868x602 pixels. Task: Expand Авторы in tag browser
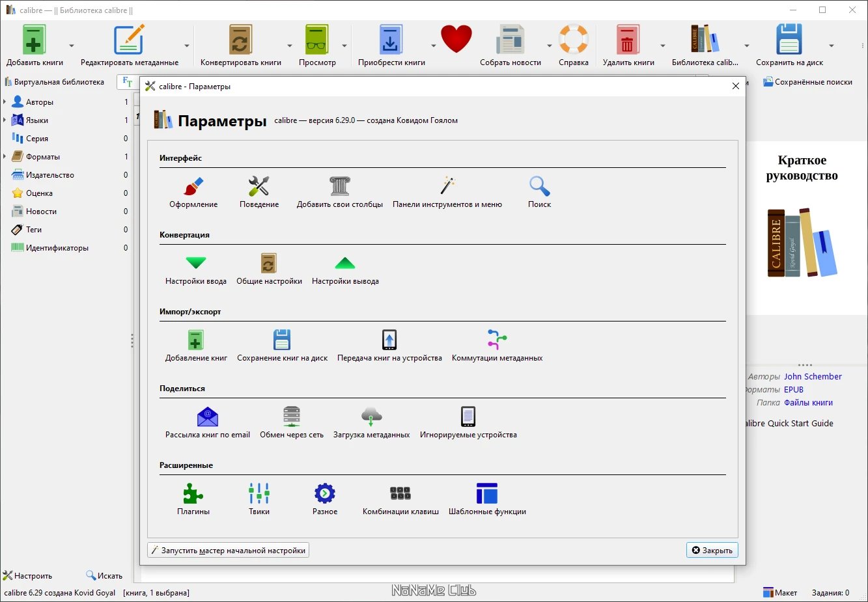[5, 102]
